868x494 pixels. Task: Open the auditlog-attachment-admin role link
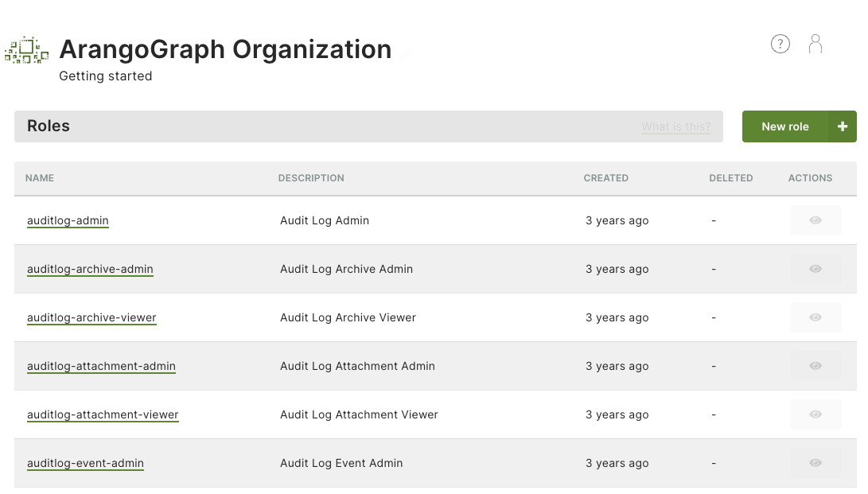101,366
